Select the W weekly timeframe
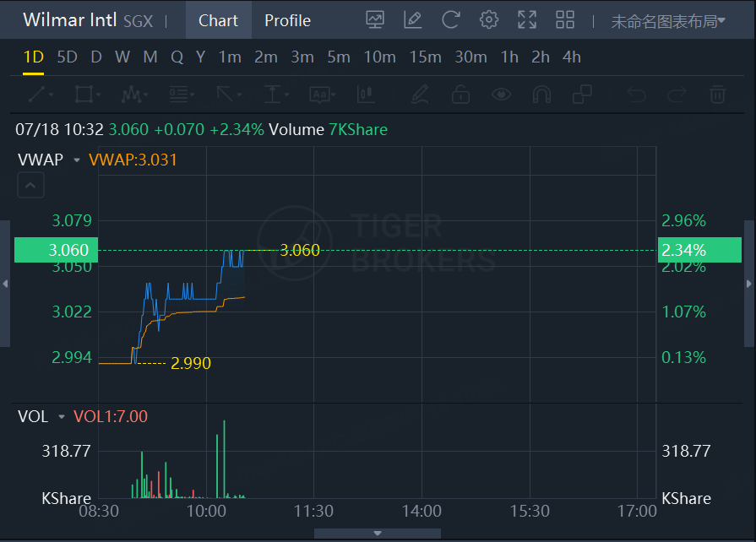This screenshot has height=542, width=756. tap(122, 57)
